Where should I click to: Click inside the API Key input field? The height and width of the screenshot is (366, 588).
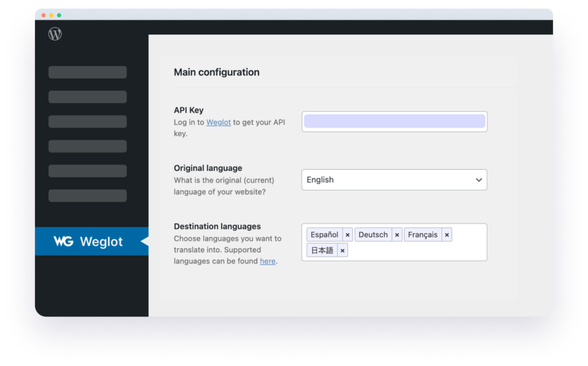pyautogui.click(x=394, y=121)
